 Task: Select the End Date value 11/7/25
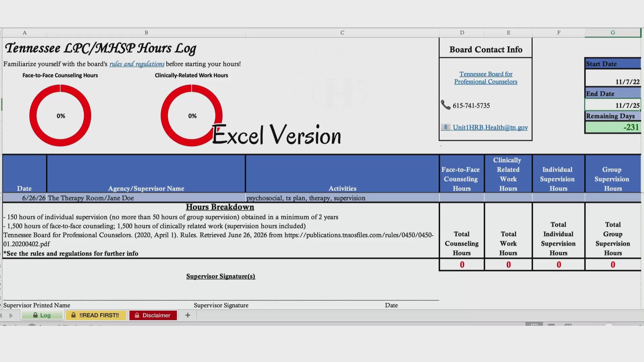point(613,105)
